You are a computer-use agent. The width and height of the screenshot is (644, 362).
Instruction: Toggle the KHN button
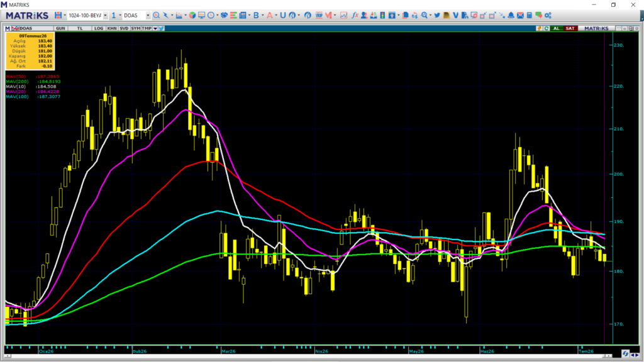click(112, 28)
